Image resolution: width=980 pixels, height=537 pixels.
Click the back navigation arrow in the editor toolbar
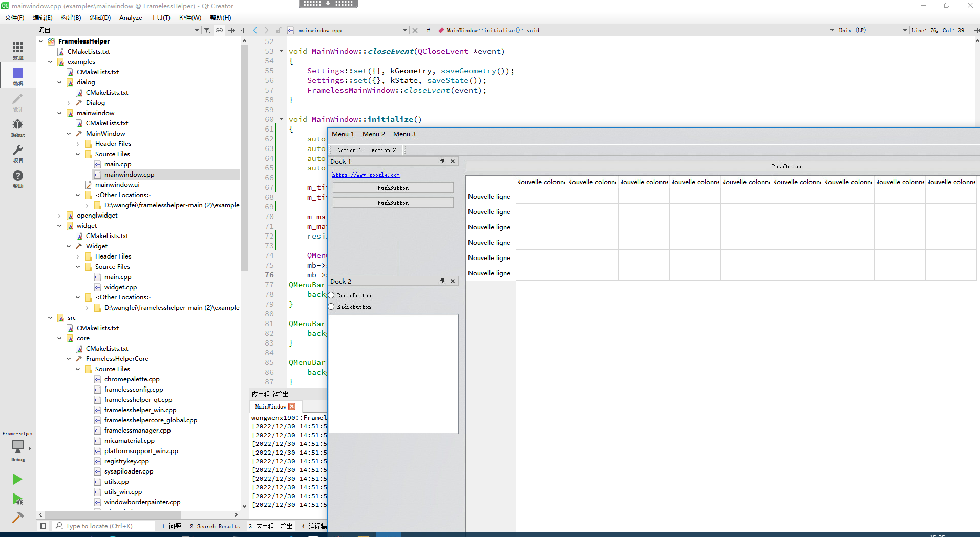click(x=255, y=30)
